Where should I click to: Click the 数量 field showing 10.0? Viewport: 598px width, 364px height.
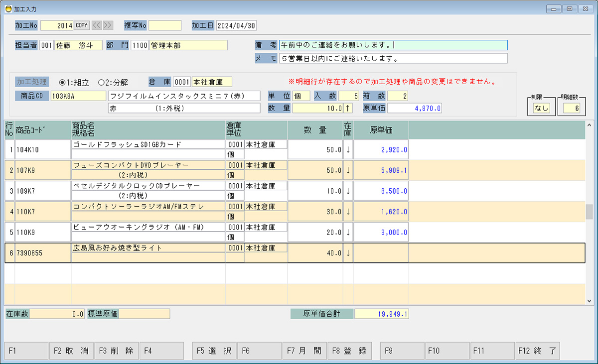click(317, 108)
